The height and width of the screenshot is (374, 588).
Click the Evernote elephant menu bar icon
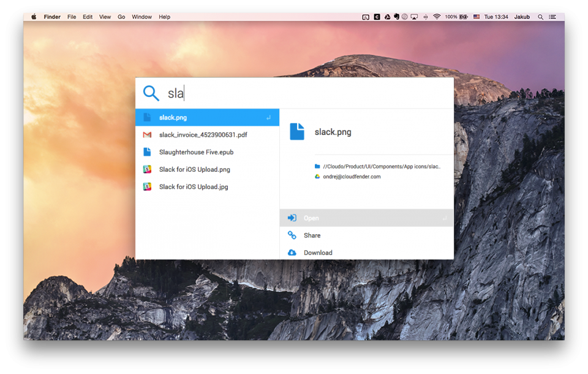point(396,17)
